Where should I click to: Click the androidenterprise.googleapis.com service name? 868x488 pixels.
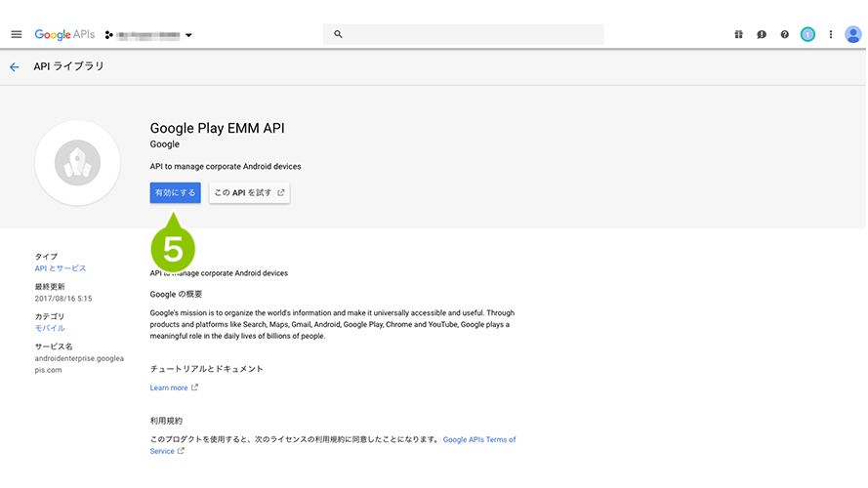79,364
